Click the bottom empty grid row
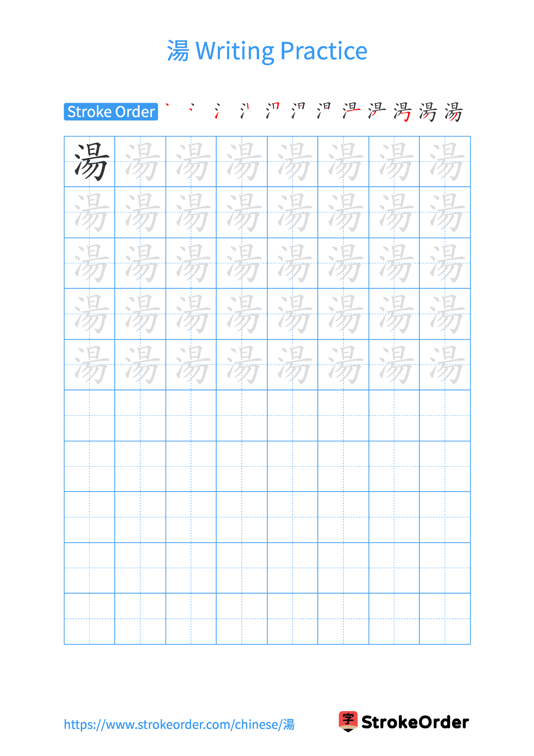Screen dimensions: 534x756 tap(268, 619)
